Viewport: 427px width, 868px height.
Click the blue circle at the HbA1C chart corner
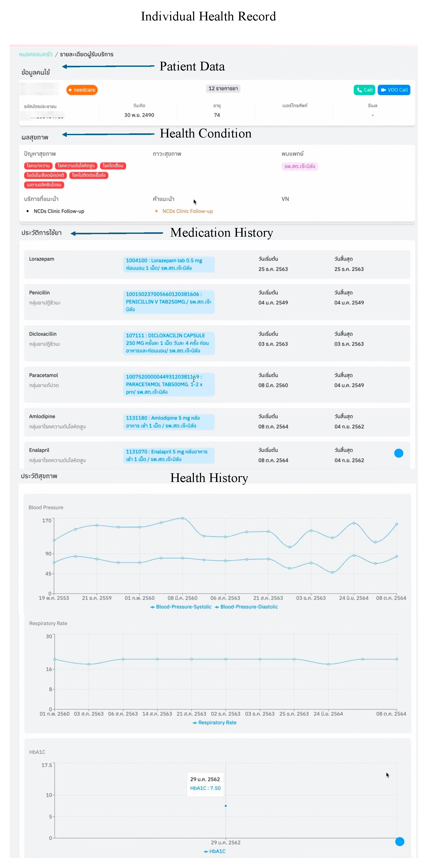click(399, 842)
